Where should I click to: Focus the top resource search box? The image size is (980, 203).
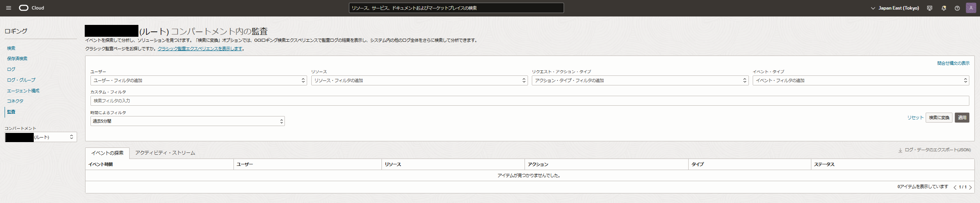(x=456, y=8)
